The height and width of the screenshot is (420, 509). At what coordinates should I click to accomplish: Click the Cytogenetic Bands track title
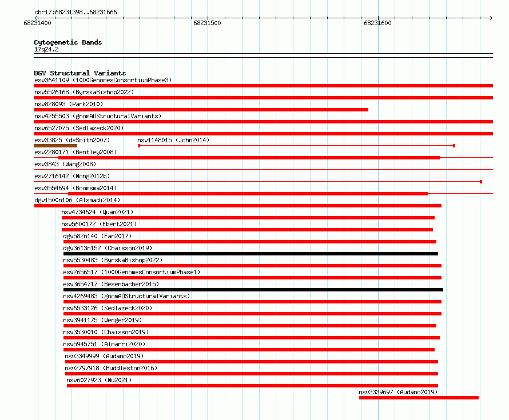pos(68,42)
